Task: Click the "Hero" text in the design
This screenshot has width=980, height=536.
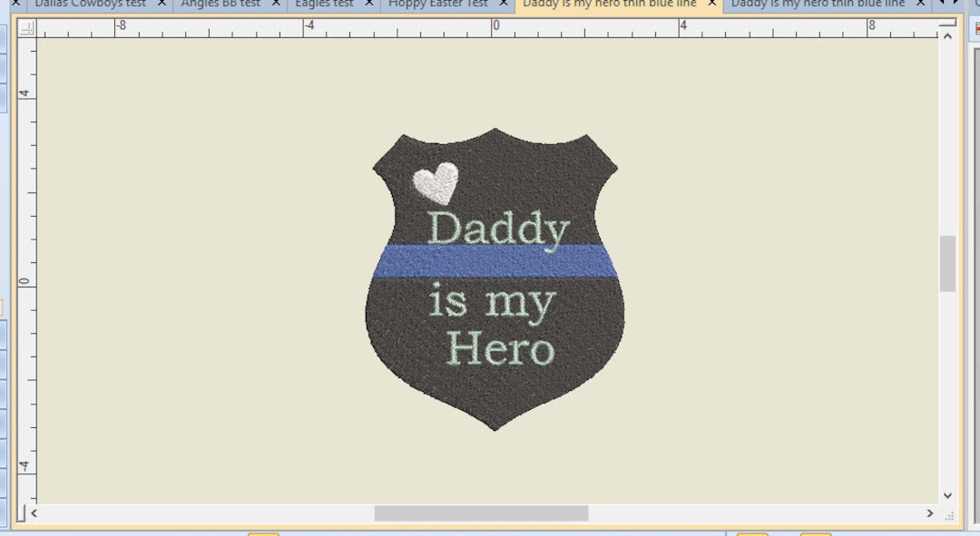Action: [x=498, y=347]
